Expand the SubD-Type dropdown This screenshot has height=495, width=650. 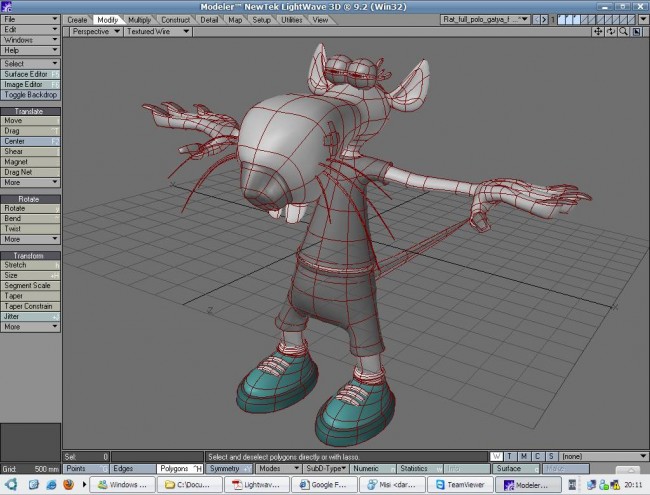click(x=326, y=468)
